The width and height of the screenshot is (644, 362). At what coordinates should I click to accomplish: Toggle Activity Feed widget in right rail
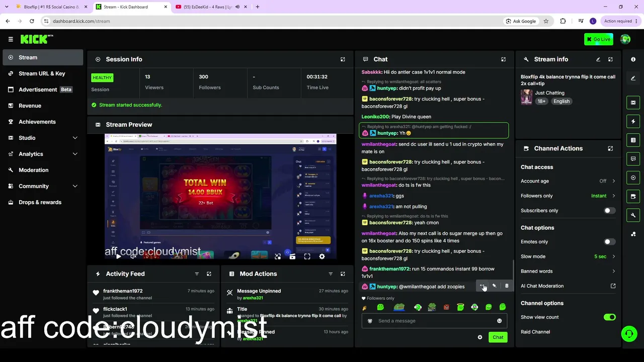pos(633,121)
